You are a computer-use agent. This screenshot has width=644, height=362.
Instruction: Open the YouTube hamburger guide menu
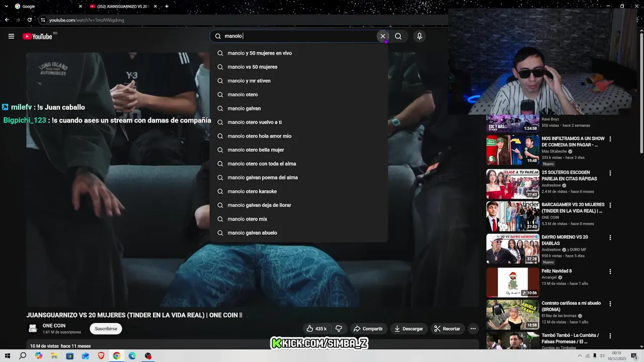pyautogui.click(x=11, y=36)
